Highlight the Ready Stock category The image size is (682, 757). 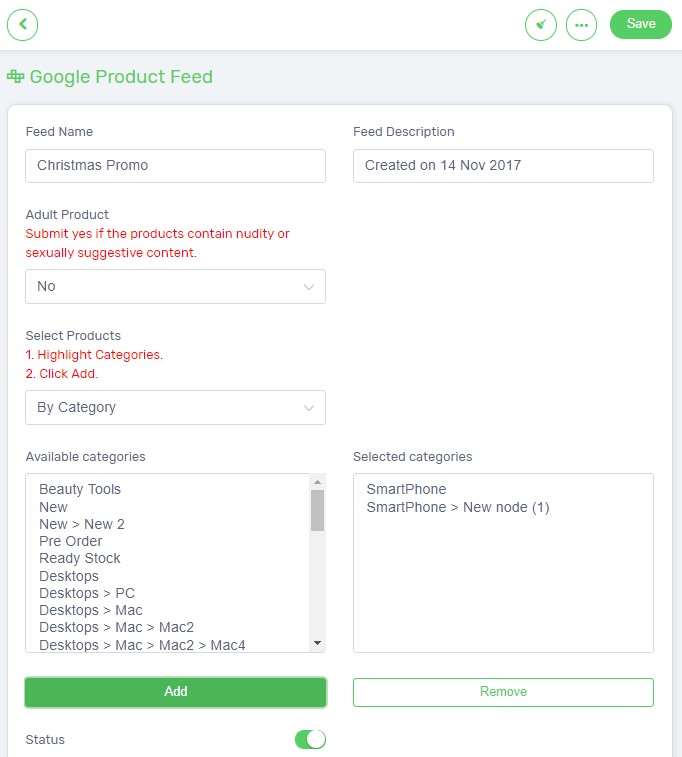click(80, 559)
